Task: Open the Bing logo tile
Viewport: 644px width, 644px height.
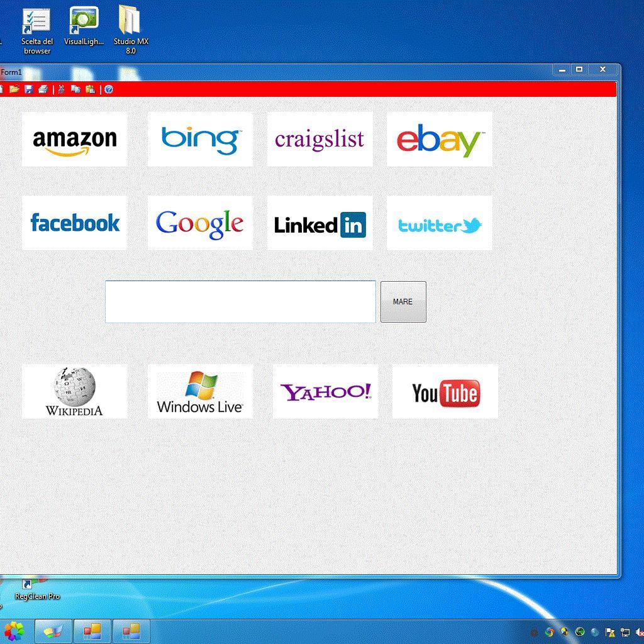Action: pyautogui.click(x=201, y=139)
